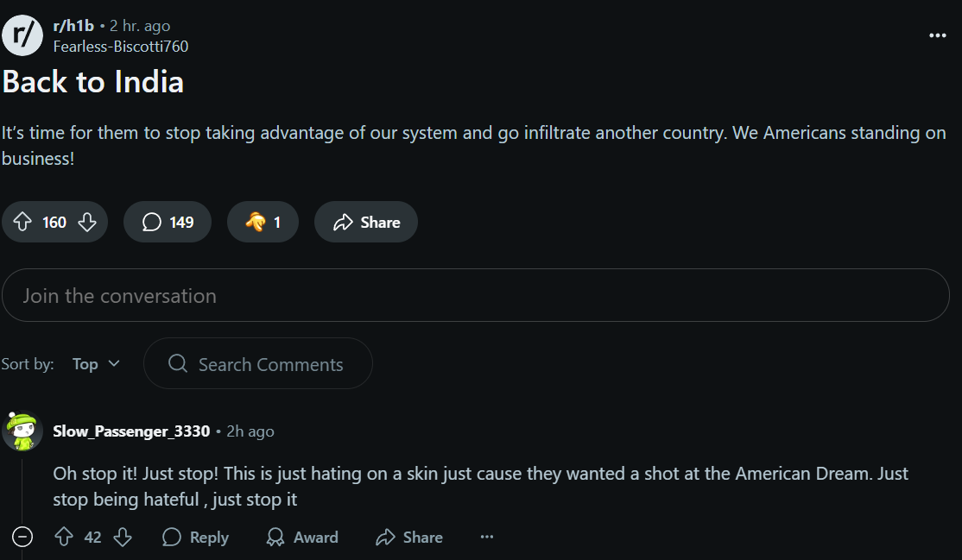Visit Slow_Passenger_3330 username link

(x=131, y=431)
